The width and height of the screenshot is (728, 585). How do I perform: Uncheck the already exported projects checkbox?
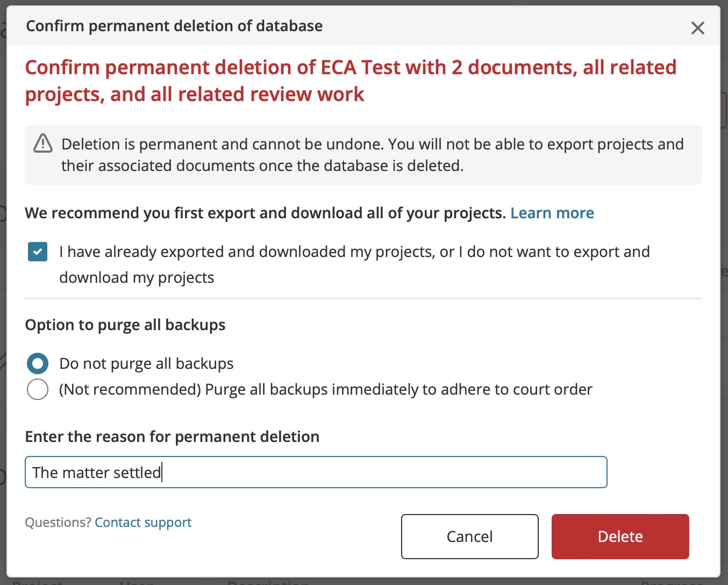tap(38, 252)
